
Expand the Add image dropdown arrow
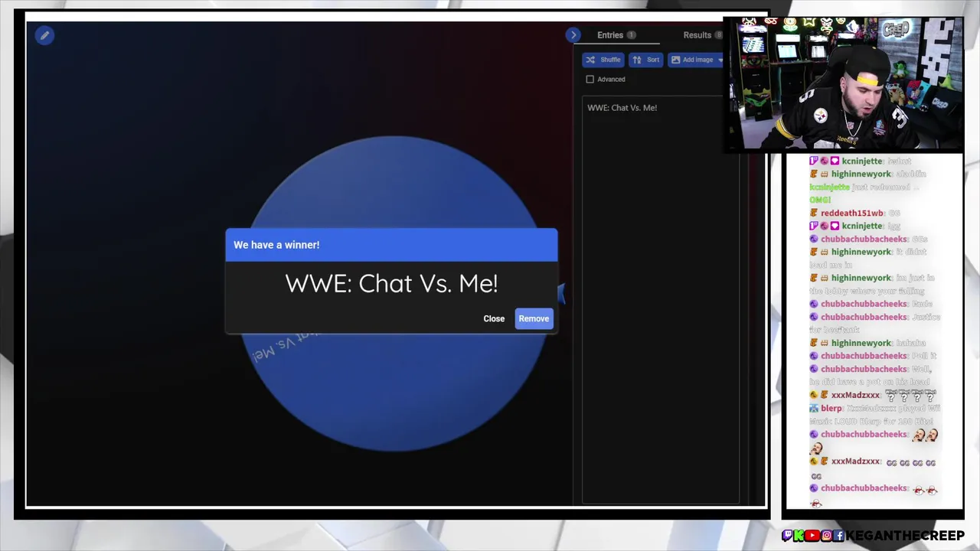[x=720, y=60]
